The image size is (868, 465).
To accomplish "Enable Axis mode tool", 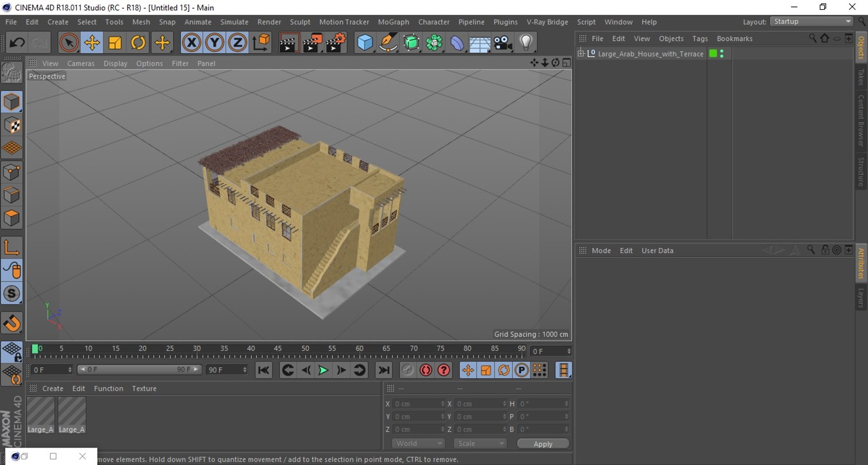I will (12, 247).
